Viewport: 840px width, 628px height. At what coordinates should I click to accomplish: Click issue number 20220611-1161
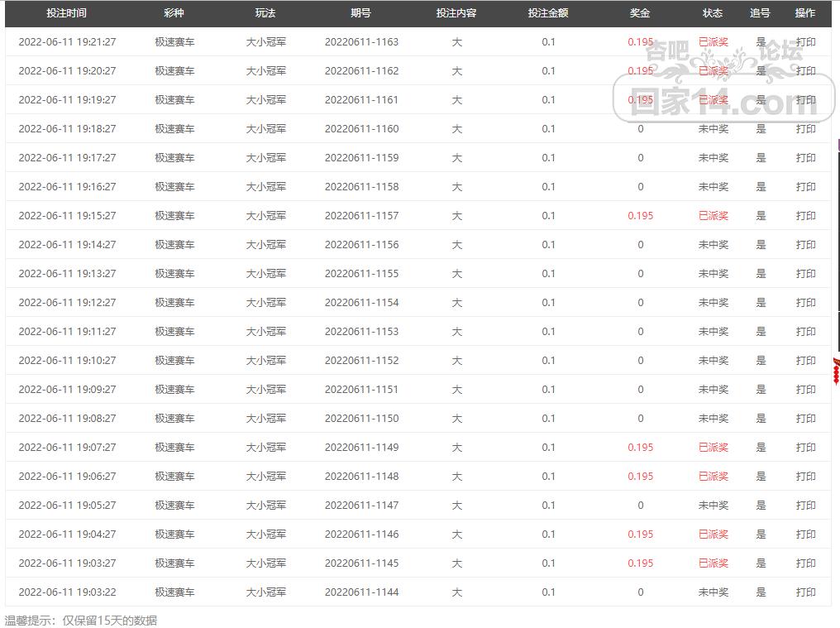pyautogui.click(x=361, y=100)
